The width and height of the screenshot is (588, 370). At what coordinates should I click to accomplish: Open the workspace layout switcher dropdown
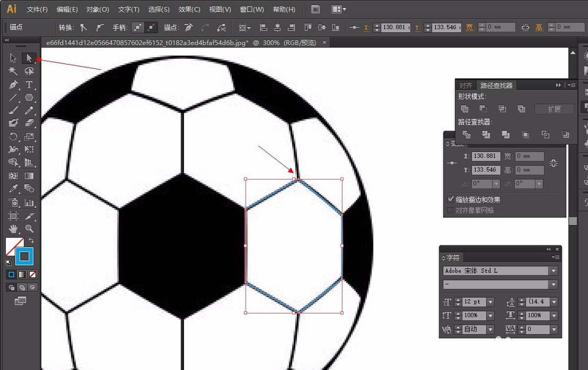[338, 9]
